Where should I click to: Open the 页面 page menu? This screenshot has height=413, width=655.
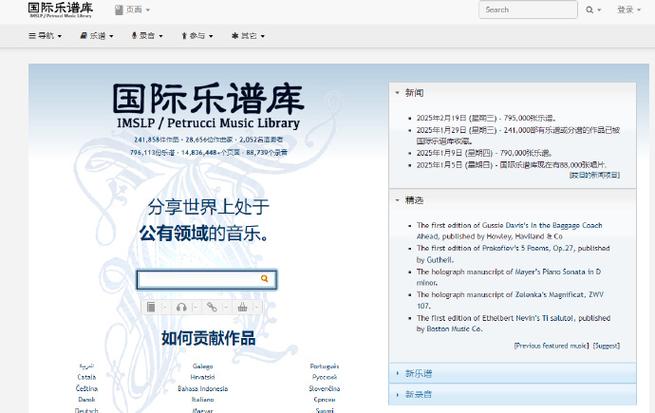coord(132,10)
